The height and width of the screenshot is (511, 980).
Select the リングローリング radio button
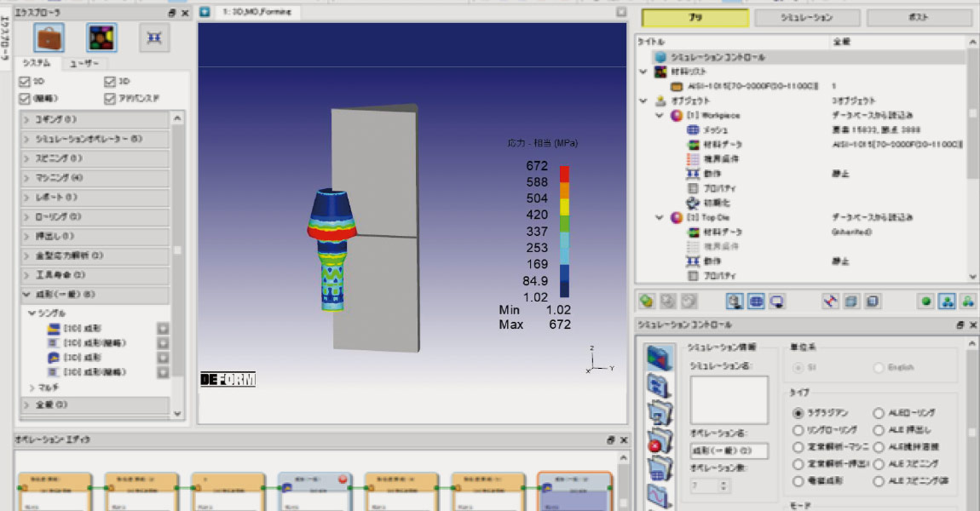pos(798,430)
